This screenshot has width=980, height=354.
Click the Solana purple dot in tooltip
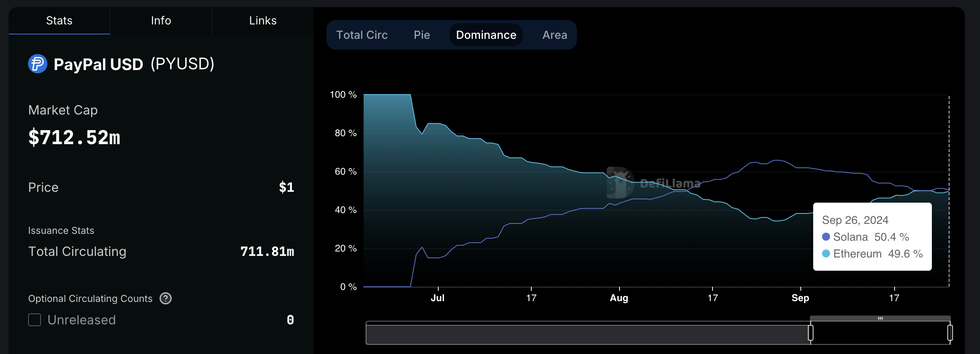coord(826,237)
